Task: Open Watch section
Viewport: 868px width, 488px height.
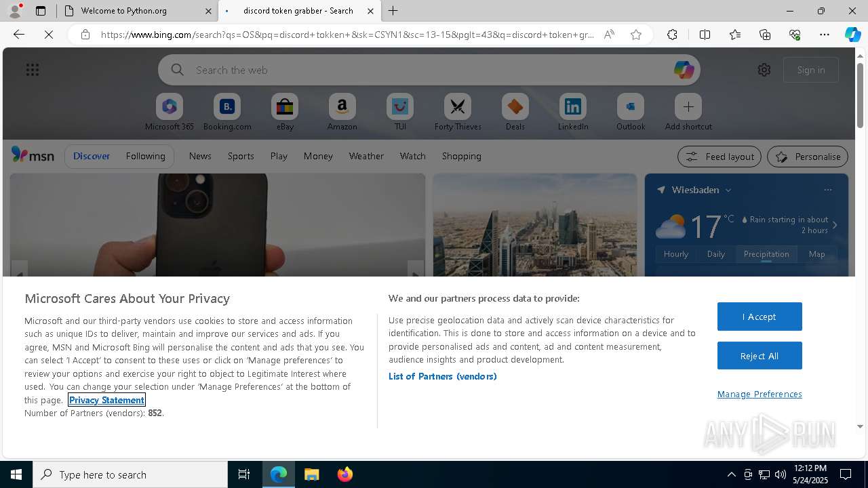Action: [413, 156]
